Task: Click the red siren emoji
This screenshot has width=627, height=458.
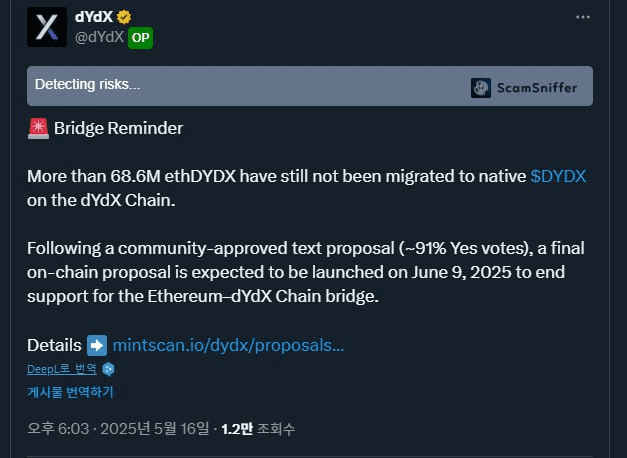Action: point(38,128)
